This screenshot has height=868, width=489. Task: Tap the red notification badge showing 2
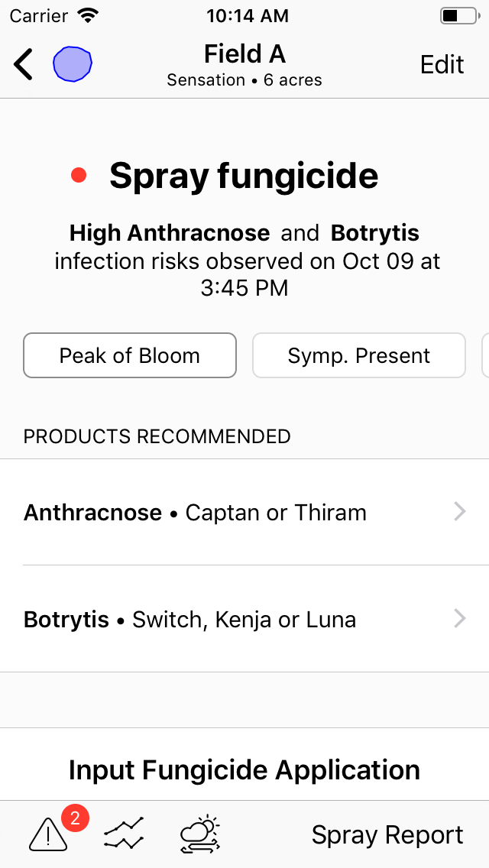tap(76, 818)
